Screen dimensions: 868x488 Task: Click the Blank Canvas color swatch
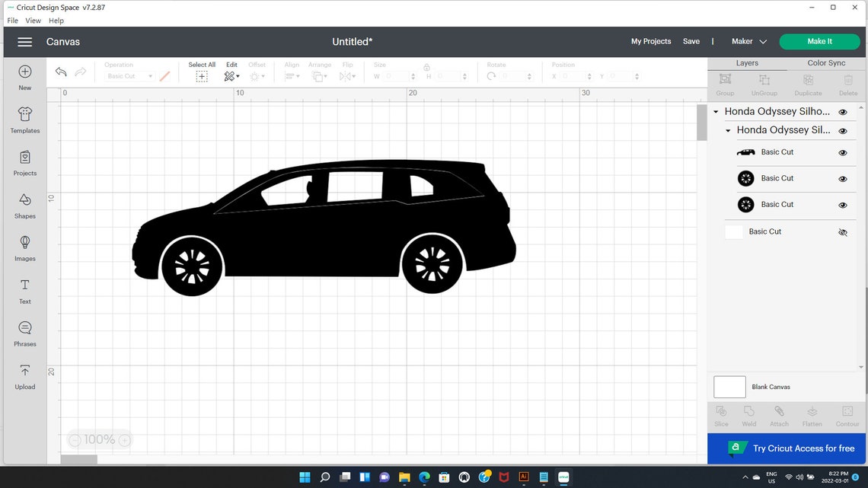click(729, 387)
